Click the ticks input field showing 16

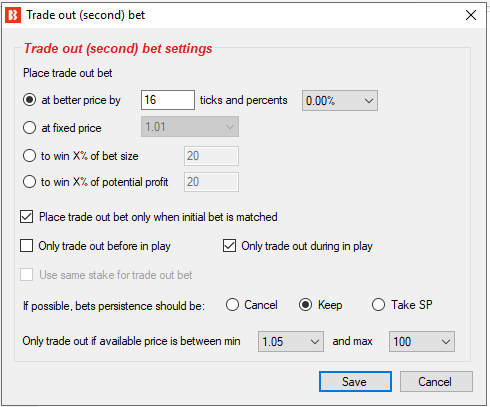(168, 100)
